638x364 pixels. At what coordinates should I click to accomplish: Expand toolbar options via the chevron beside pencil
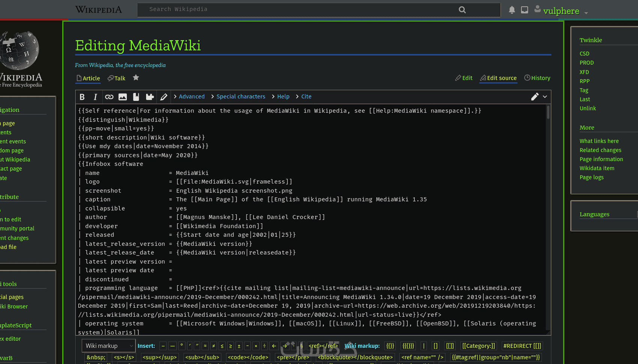[x=545, y=96]
